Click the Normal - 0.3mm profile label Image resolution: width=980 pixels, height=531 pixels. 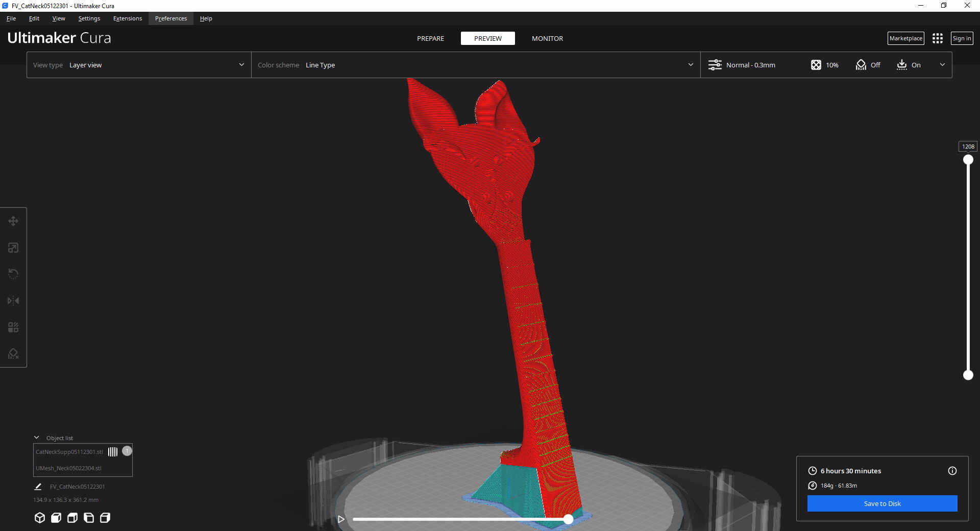751,65
